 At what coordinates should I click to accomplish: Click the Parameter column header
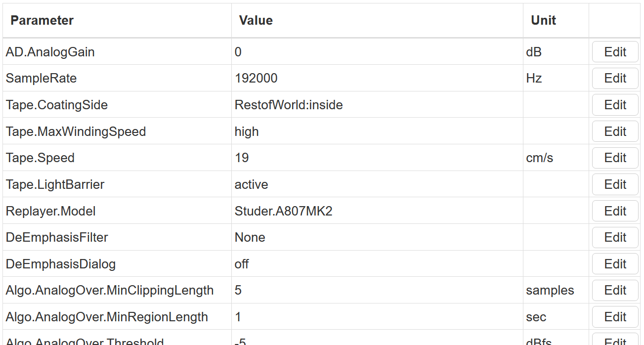(x=42, y=20)
